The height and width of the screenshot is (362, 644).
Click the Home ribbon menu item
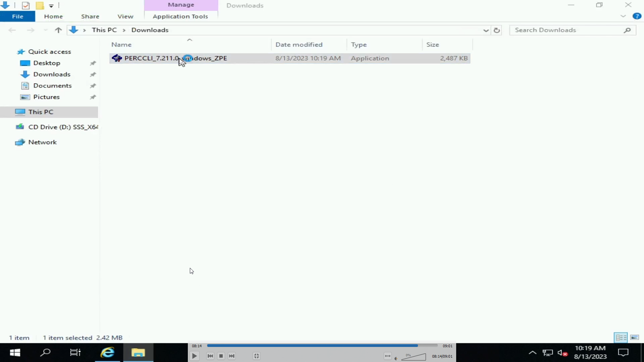pyautogui.click(x=53, y=16)
